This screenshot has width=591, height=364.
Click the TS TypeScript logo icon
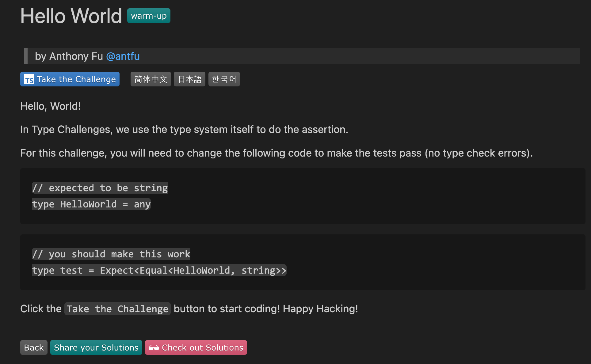click(29, 79)
